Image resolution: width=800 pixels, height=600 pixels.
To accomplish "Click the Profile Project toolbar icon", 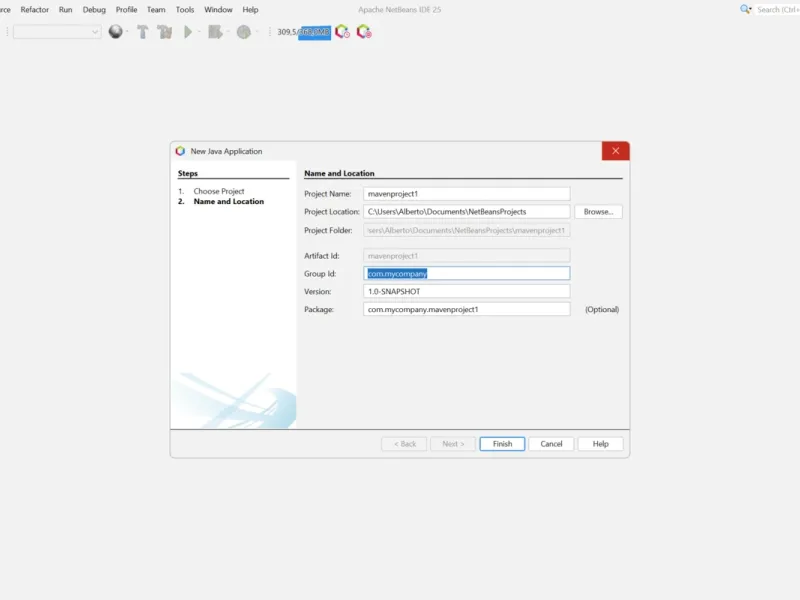I will pyautogui.click(x=244, y=32).
